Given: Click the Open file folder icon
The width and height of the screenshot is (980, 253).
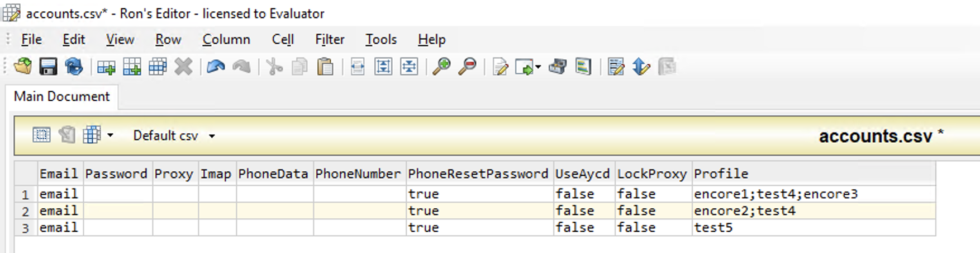Looking at the screenshot, I should (23, 67).
